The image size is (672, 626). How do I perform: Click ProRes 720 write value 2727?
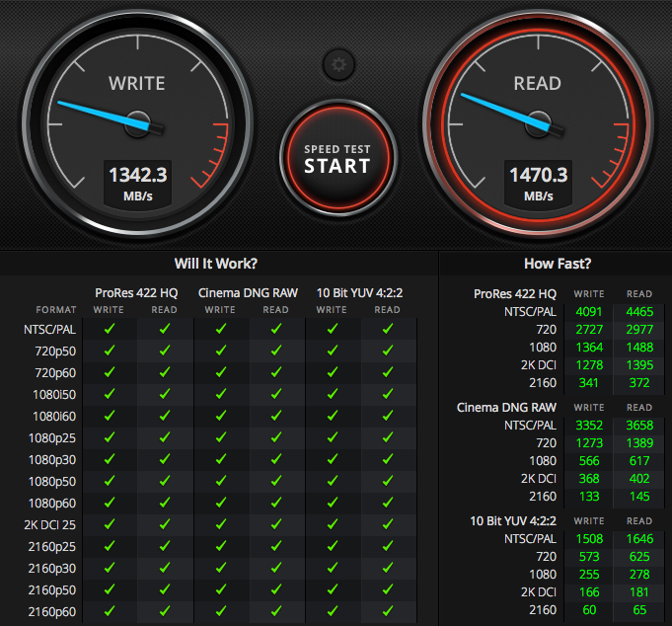(589, 330)
